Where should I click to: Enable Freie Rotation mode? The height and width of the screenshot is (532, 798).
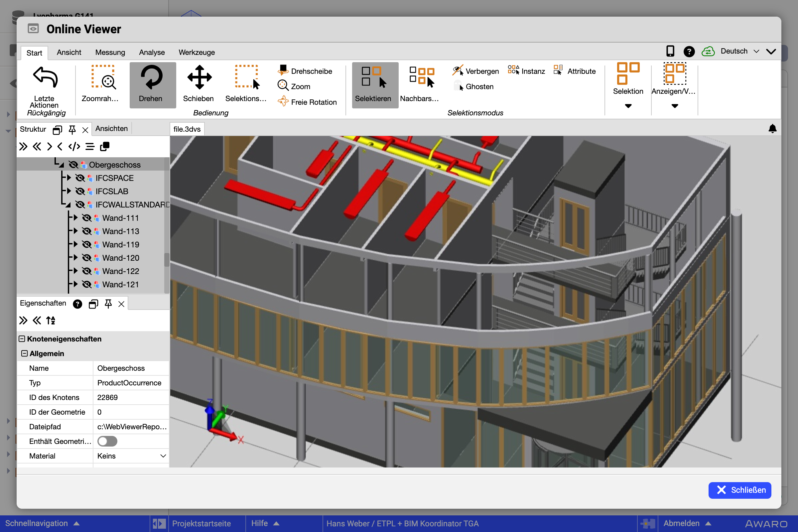pyautogui.click(x=307, y=102)
